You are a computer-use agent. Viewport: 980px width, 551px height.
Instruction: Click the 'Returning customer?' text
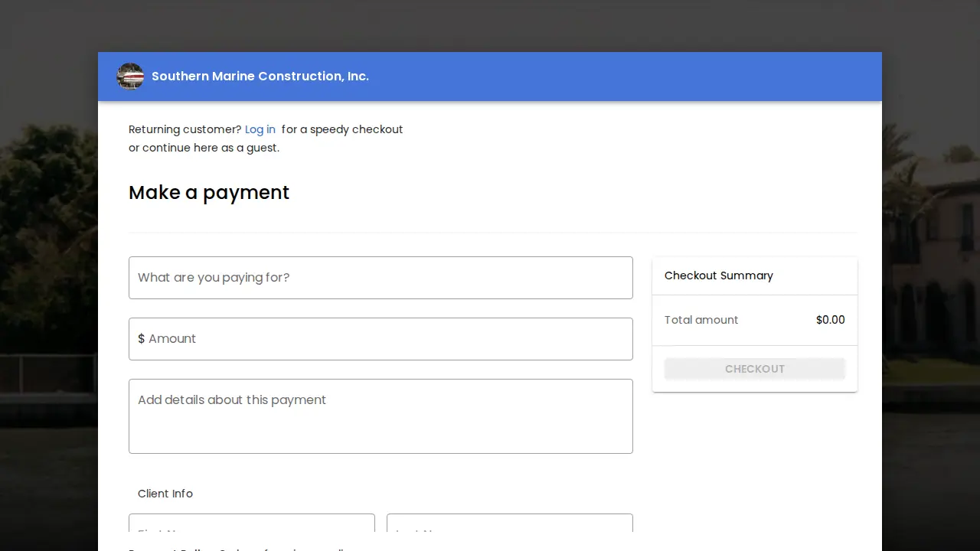click(x=185, y=129)
